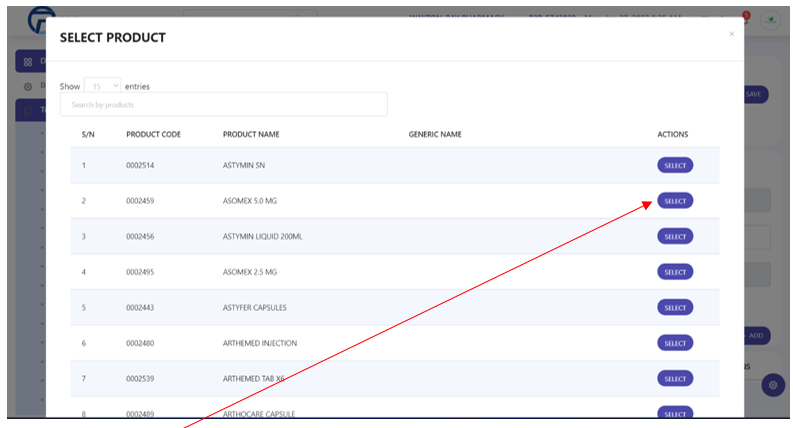Click the floating settings gear button
793x428 pixels.
point(773,385)
